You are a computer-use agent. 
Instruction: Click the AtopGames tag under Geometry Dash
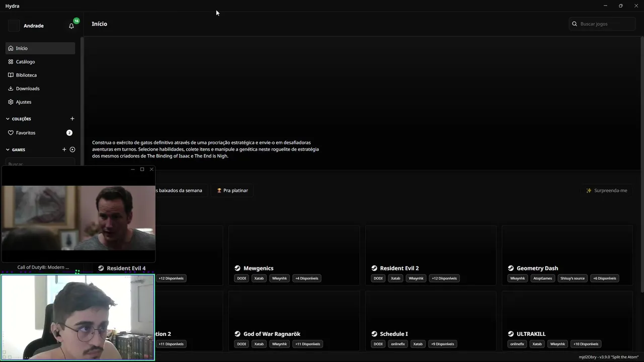543,278
